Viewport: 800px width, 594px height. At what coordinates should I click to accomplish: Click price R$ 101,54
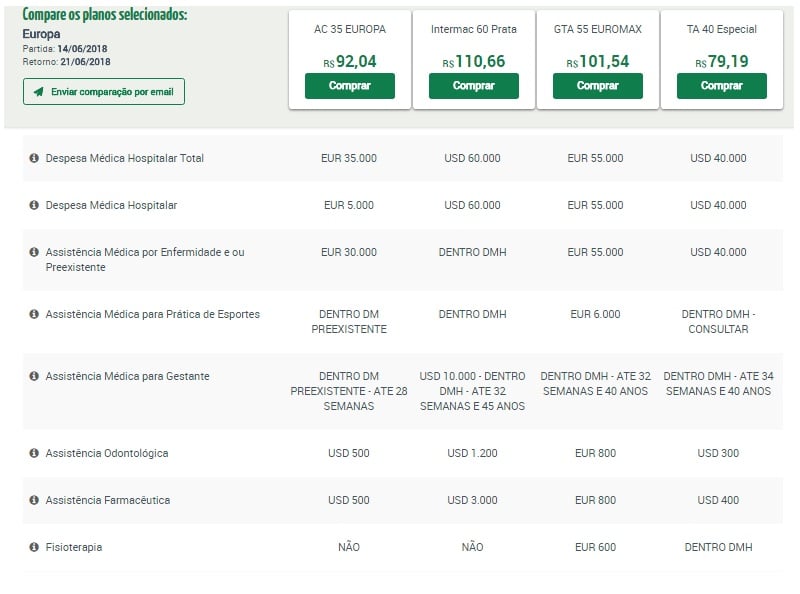pyautogui.click(x=597, y=62)
